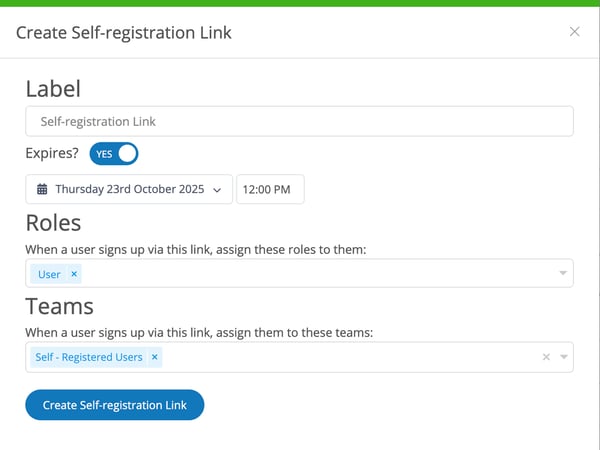
Task: Click the Self - Registered Users tag label
Action: (x=89, y=357)
